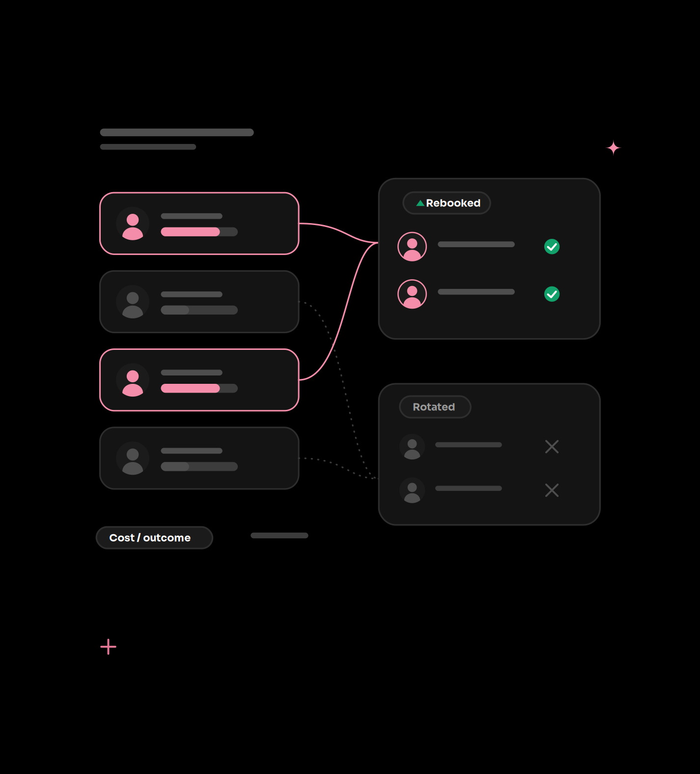Click the Rotated badge
700x774 pixels.
[x=435, y=407]
